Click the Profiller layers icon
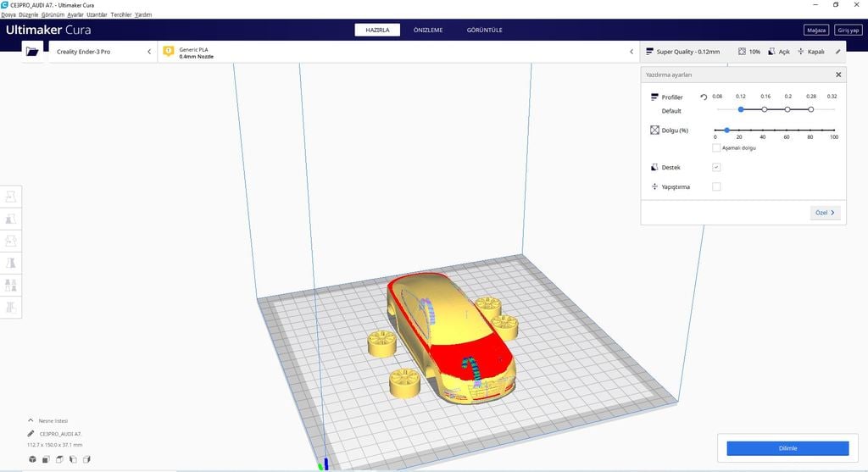The width and height of the screenshot is (868, 472). (x=654, y=97)
